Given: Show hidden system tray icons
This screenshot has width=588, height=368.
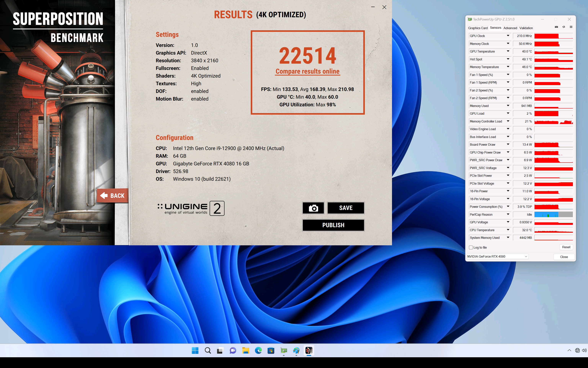Looking at the screenshot, I should (x=569, y=351).
